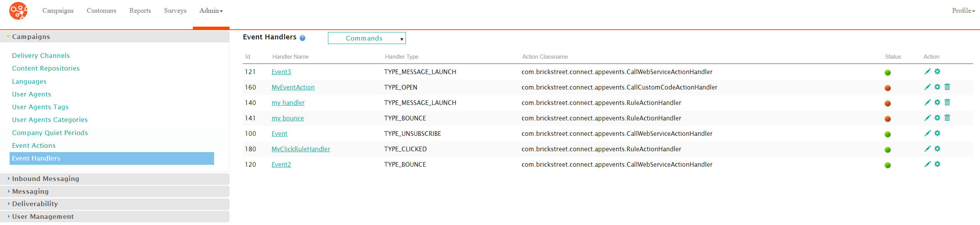The height and width of the screenshot is (225, 980).
Task: Open gear settings for MyClickRuleHandler
Action: point(938,149)
